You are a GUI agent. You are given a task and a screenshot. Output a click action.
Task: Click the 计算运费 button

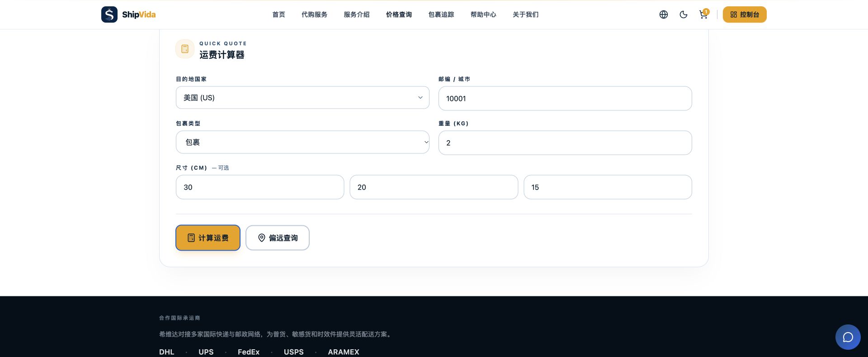[x=208, y=238]
